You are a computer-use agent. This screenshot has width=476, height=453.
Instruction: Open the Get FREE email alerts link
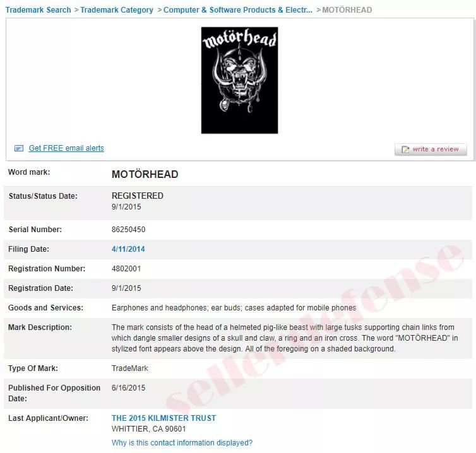66,148
